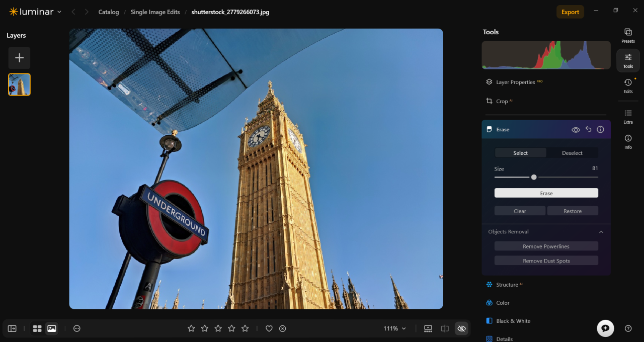
Task: Go forward with the right arrow
Action: tap(87, 12)
